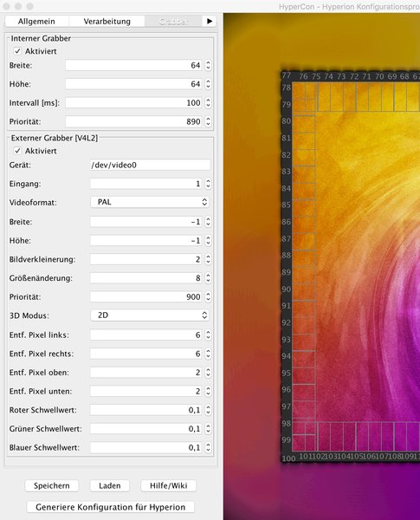Click stepper arrows for Eingang value
The width and height of the screenshot is (420, 520).
tap(208, 184)
